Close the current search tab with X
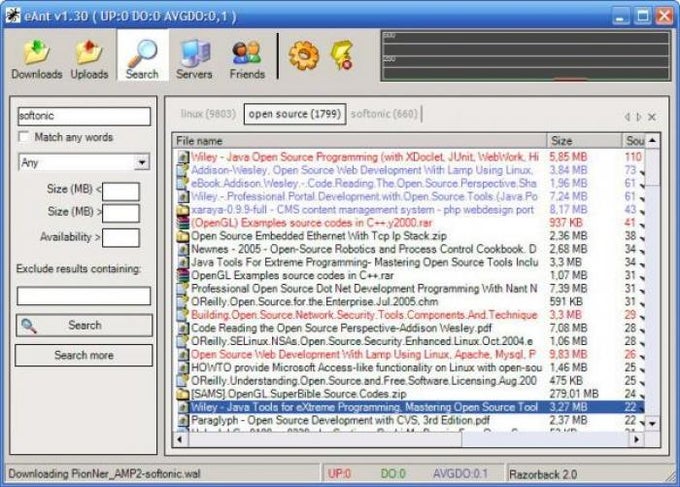680x487 pixels. [652, 117]
